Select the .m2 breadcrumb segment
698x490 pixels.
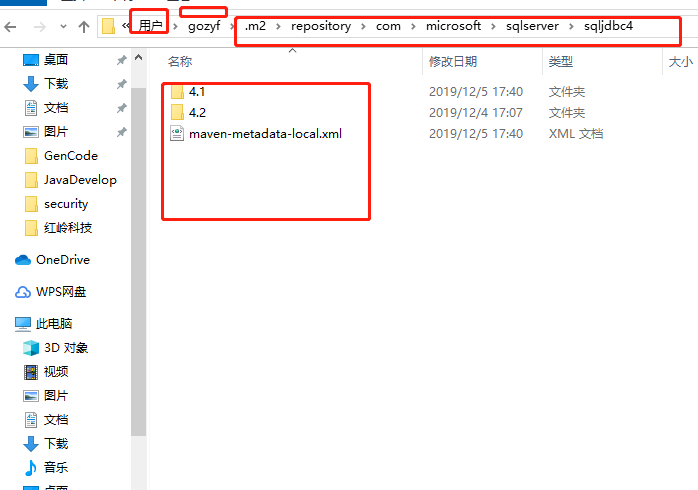click(255, 26)
